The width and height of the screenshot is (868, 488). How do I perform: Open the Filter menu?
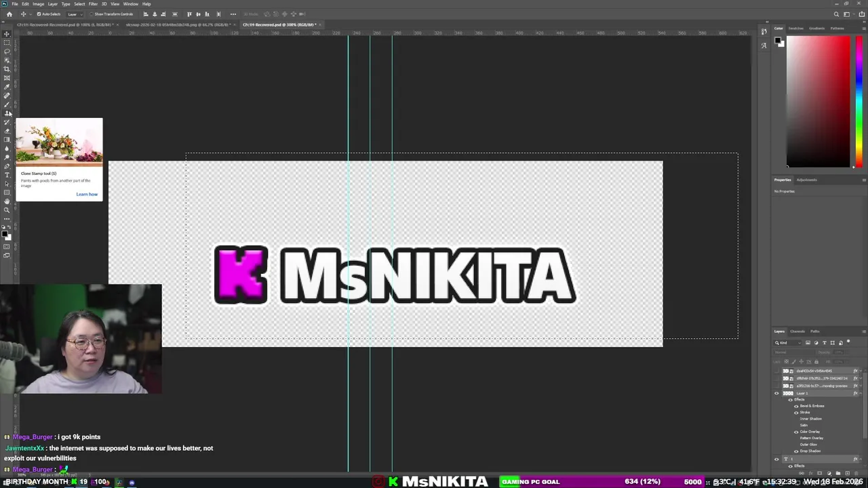pyautogui.click(x=93, y=3)
